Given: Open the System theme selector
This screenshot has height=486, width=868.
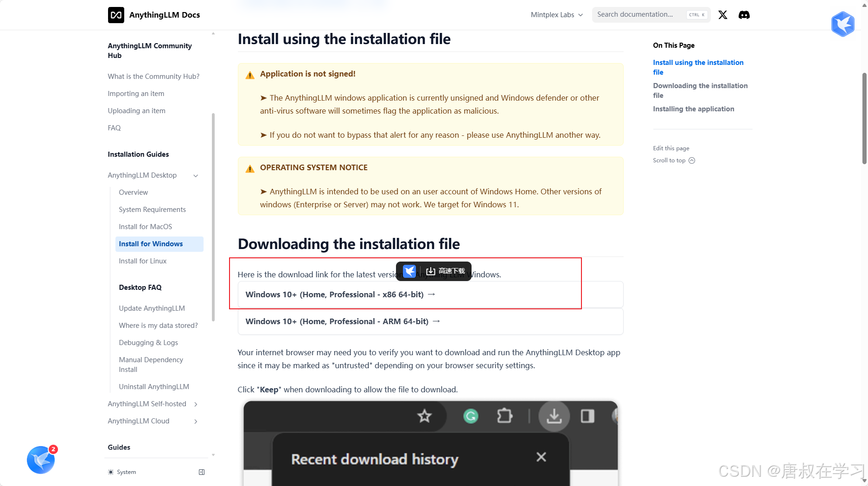Looking at the screenshot, I should tap(122, 472).
